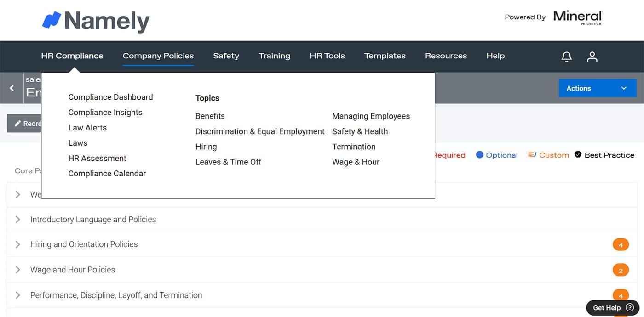
Task: Click the Best Practice badge icon
Action: point(578,155)
